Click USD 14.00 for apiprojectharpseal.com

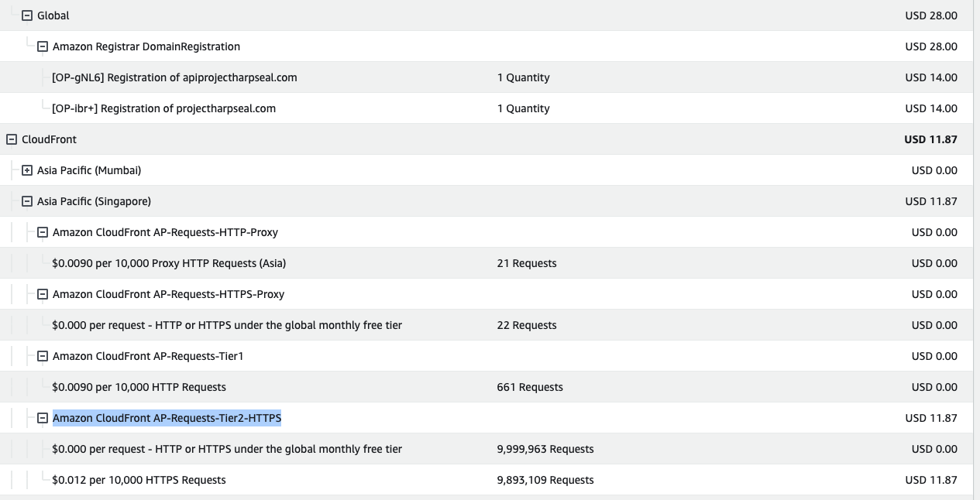[931, 77]
